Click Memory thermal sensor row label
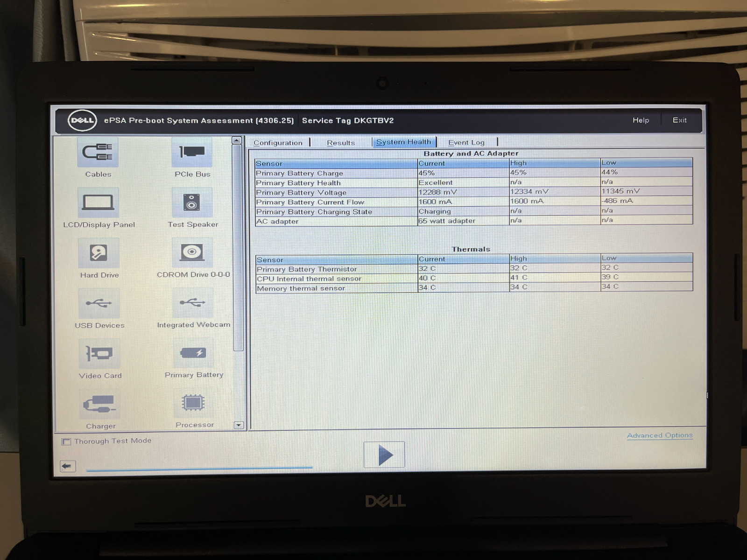Viewport: 747px width, 560px height. click(x=301, y=288)
